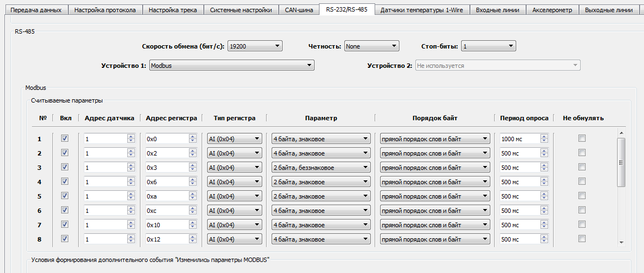
Task: Decrease Период опроса in row 7
Action: [544, 227]
